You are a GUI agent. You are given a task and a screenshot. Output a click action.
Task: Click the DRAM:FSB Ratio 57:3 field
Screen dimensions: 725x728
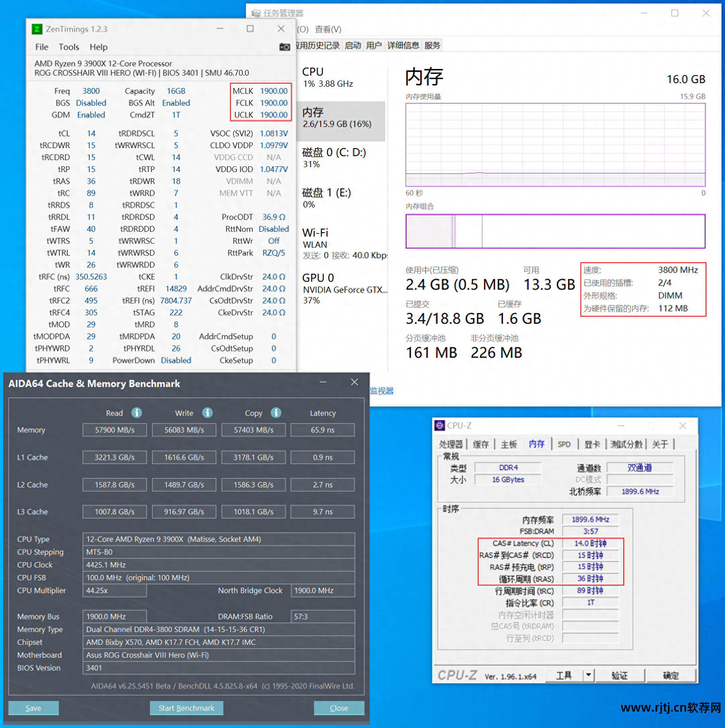coord(323,617)
